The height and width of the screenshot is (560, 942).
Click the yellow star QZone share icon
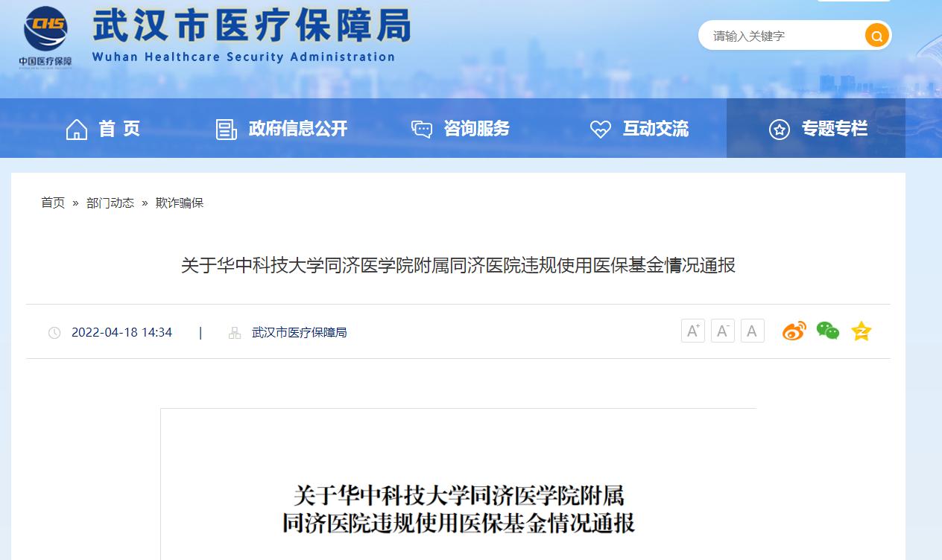point(862,331)
